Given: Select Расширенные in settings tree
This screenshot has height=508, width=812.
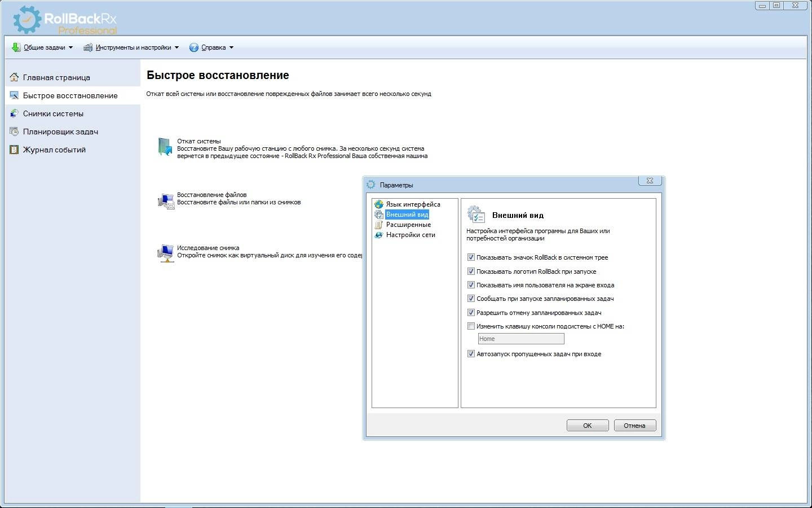Looking at the screenshot, I should 408,225.
